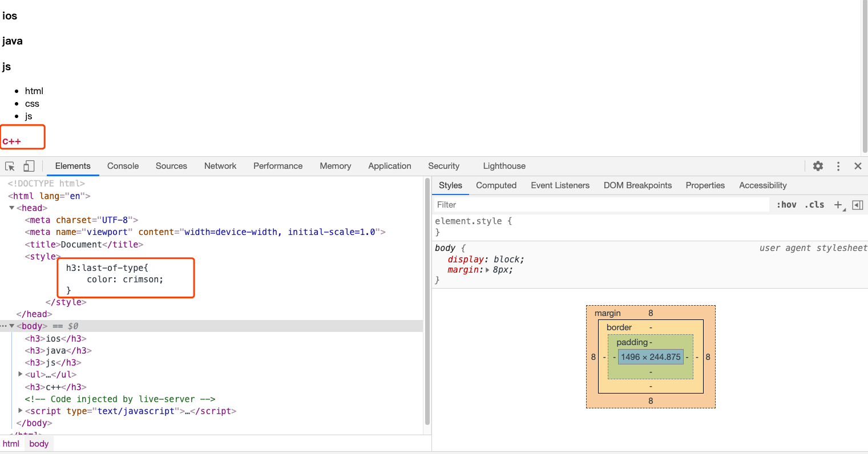Viewport: 868px width, 454px height.
Task: Click the html breadcrumb at bottom
Action: [11, 444]
